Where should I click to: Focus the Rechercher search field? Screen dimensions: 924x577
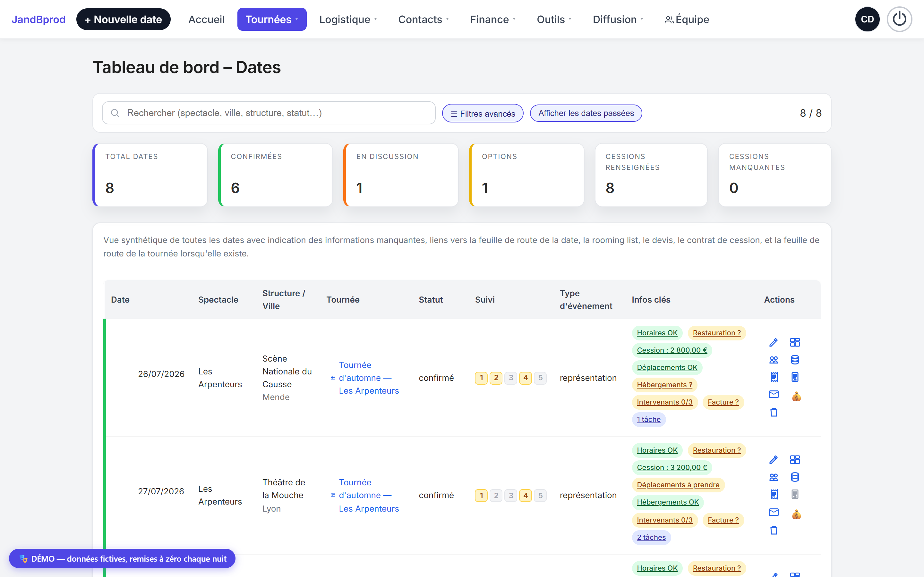[269, 113]
